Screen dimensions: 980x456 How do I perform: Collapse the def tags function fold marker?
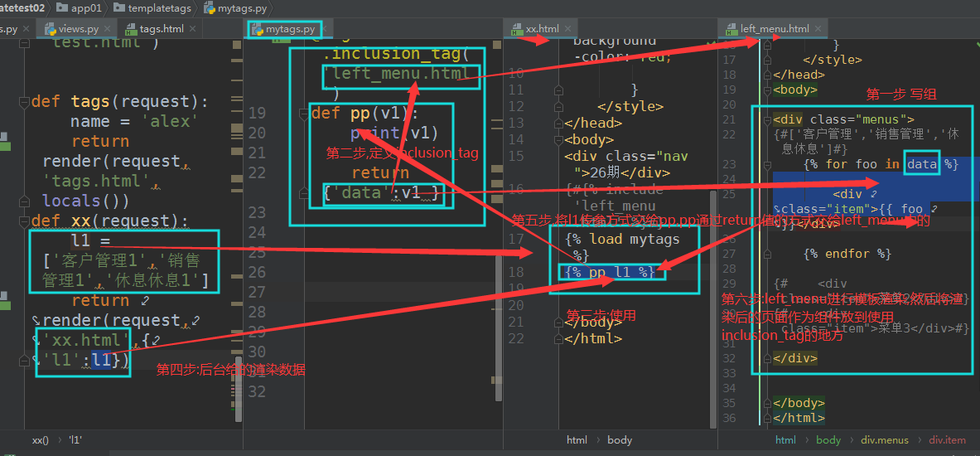click(x=25, y=102)
